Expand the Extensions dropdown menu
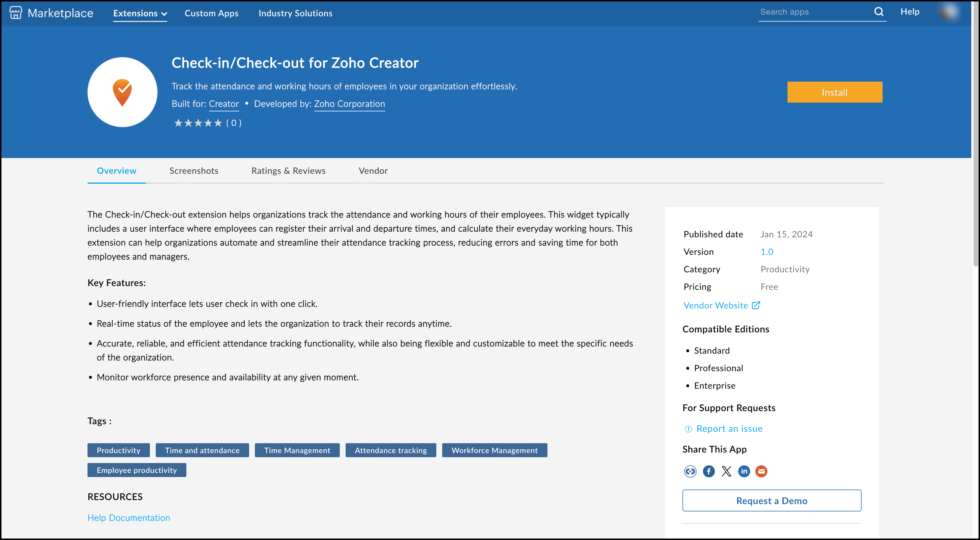The height and width of the screenshot is (540, 980). click(140, 13)
